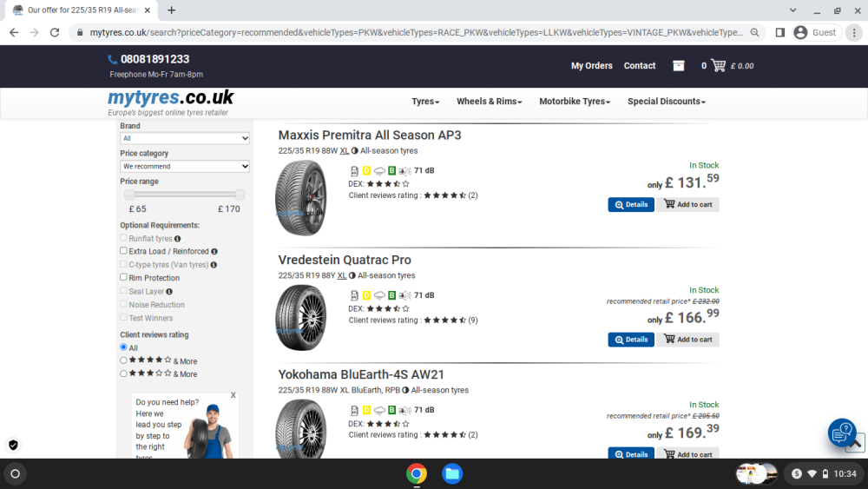The height and width of the screenshot is (489, 868).
Task: Click fuel efficiency icon on Yokohama BluEarth-4S
Action: click(x=354, y=410)
